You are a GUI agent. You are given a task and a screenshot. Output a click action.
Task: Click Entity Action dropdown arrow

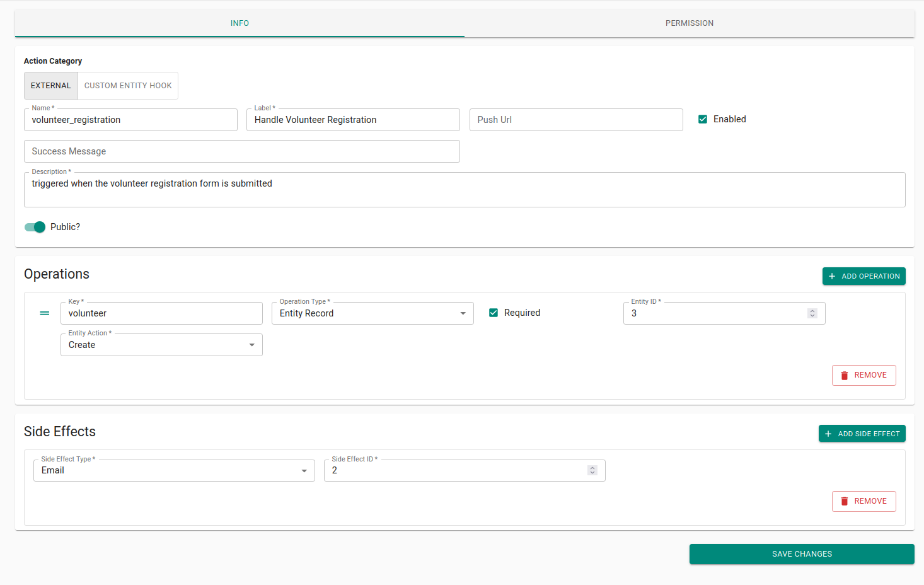(x=252, y=345)
